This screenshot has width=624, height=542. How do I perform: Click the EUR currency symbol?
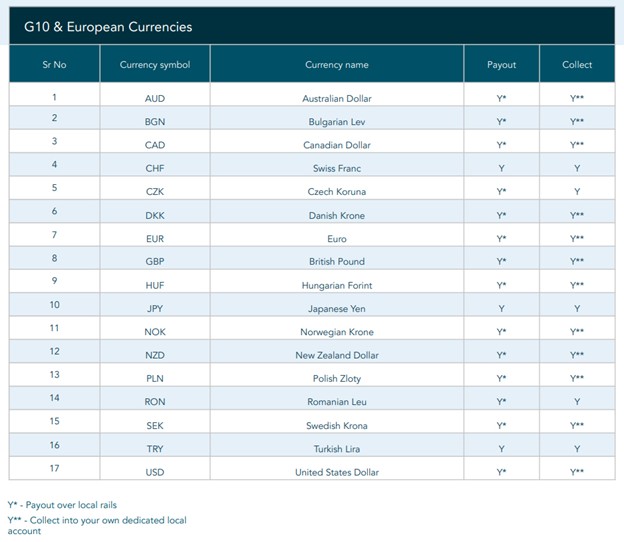click(154, 238)
